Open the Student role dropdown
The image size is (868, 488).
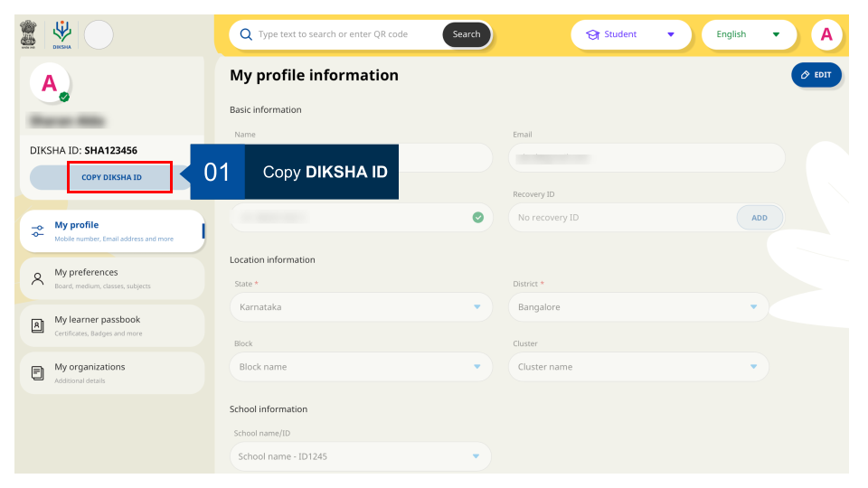coord(631,34)
